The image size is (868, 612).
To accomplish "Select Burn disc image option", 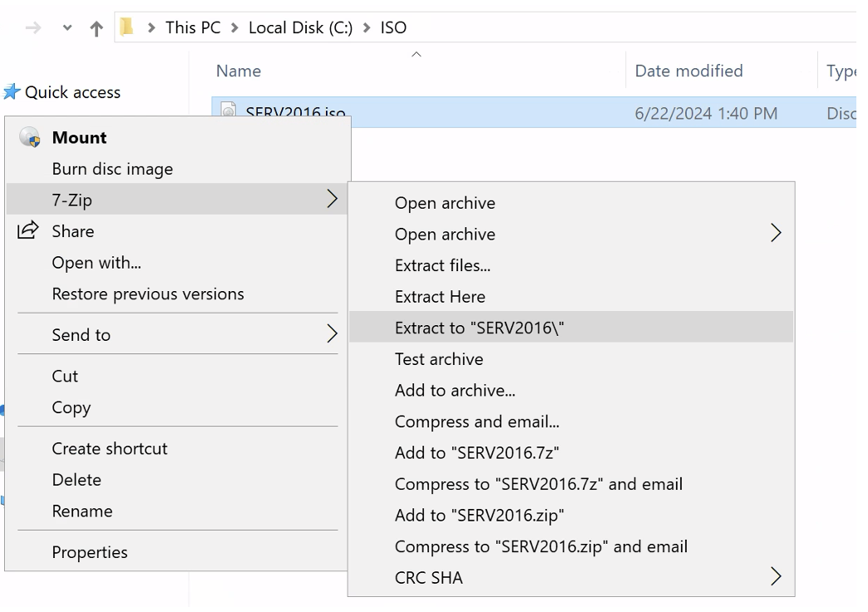I will pyautogui.click(x=111, y=169).
